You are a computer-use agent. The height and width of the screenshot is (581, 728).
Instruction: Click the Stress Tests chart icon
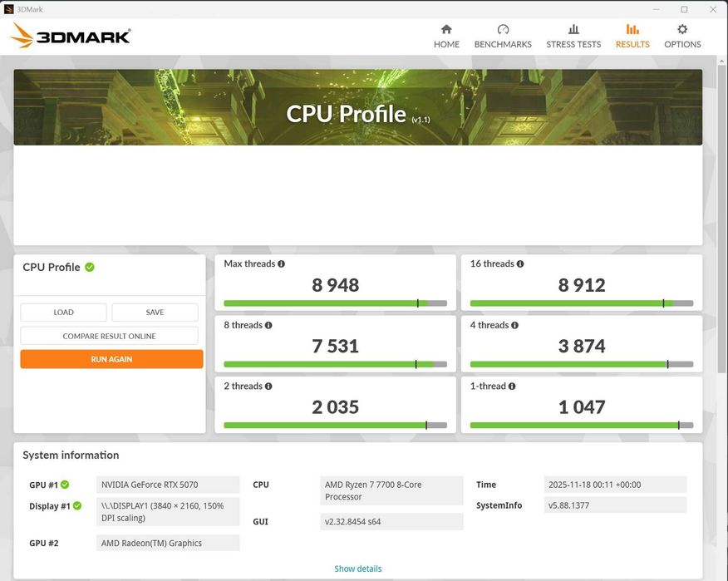click(x=573, y=29)
